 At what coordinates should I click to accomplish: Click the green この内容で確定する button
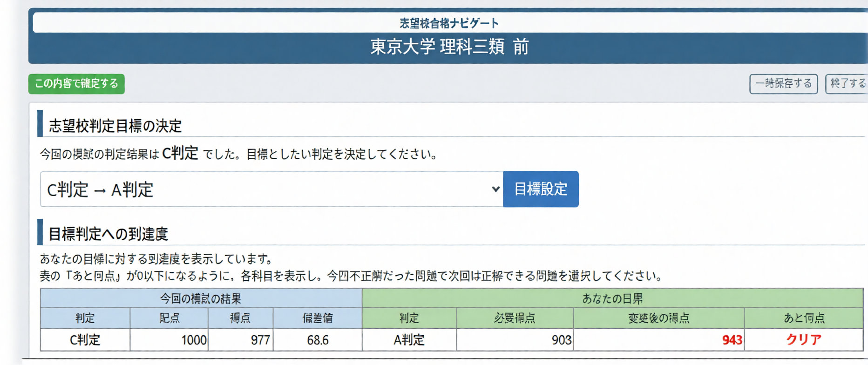click(x=76, y=84)
